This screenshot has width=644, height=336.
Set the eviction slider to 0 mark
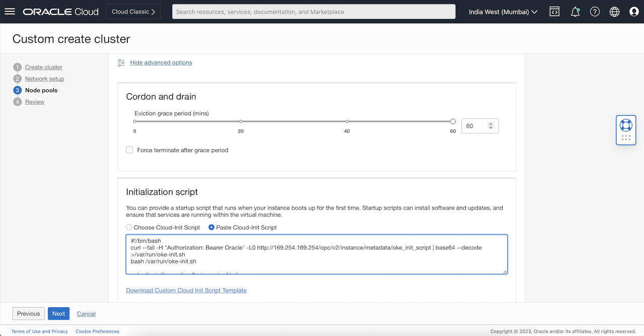(135, 121)
